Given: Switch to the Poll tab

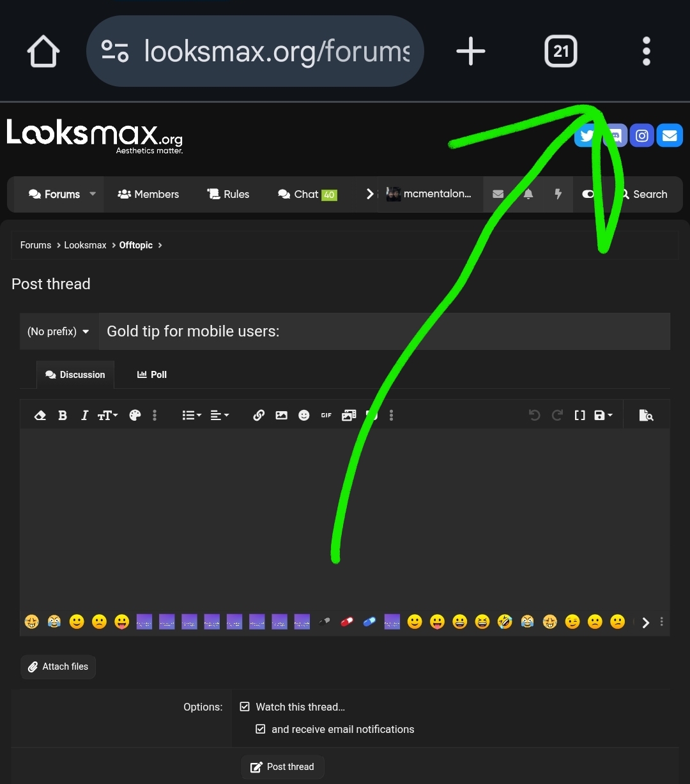Looking at the screenshot, I should click(152, 375).
